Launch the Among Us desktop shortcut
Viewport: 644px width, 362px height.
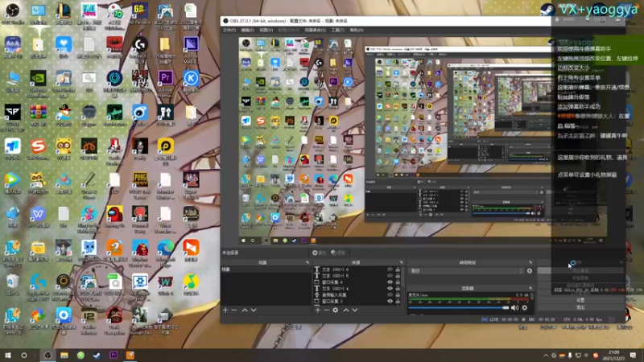pyautogui.click(x=114, y=217)
